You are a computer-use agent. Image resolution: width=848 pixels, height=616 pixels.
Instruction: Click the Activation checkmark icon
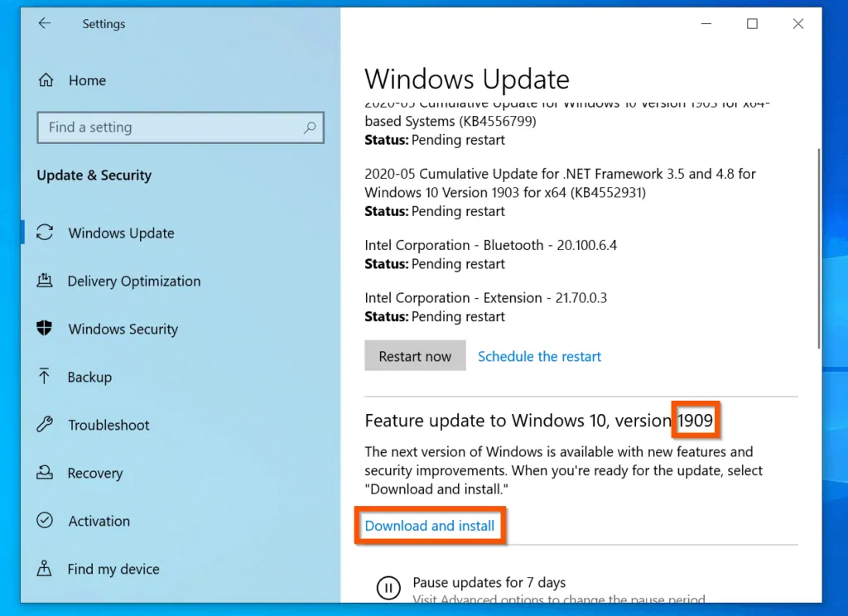click(45, 521)
